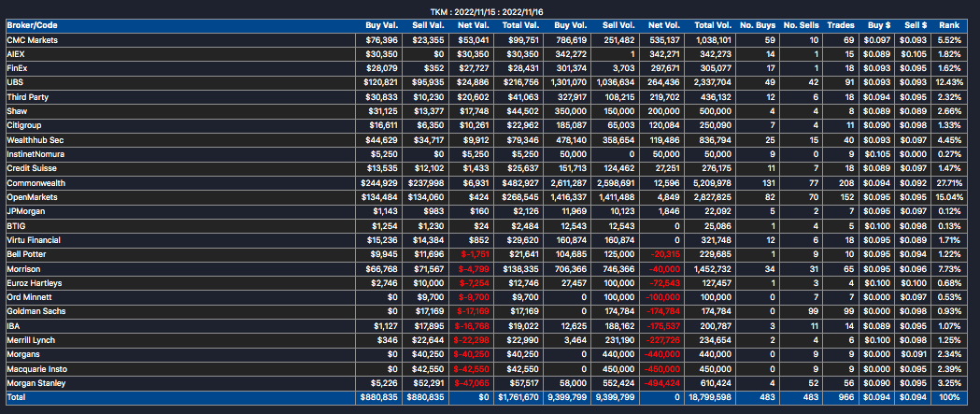Select the Ord Minnett broker name
Viewport: 980px width, 414px height.
[28, 297]
